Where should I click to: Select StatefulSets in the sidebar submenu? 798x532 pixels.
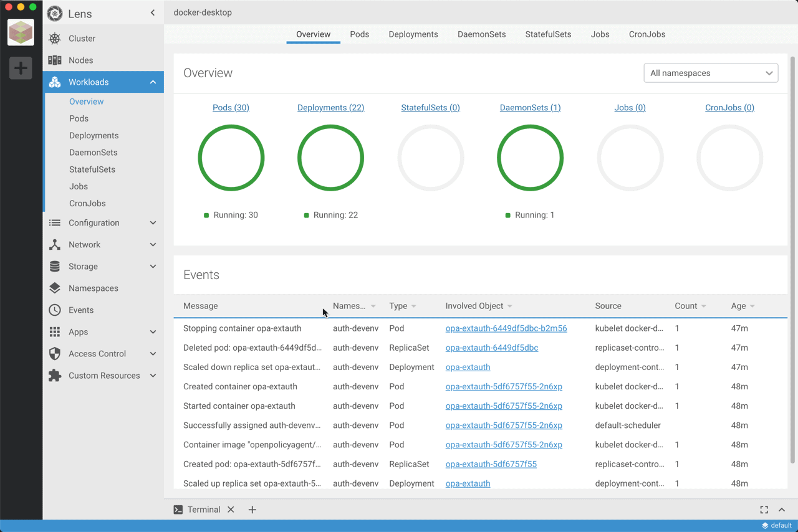pos(92,169)
